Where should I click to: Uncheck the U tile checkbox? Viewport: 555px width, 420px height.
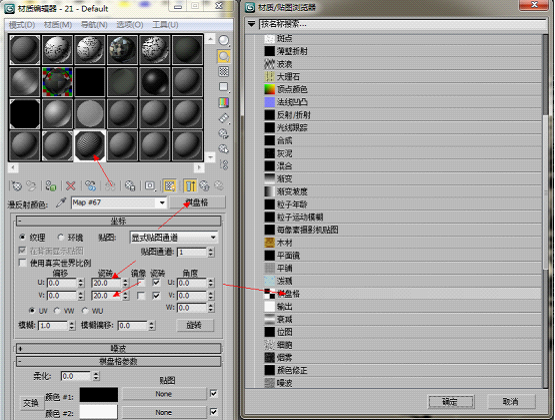(156, 282)
